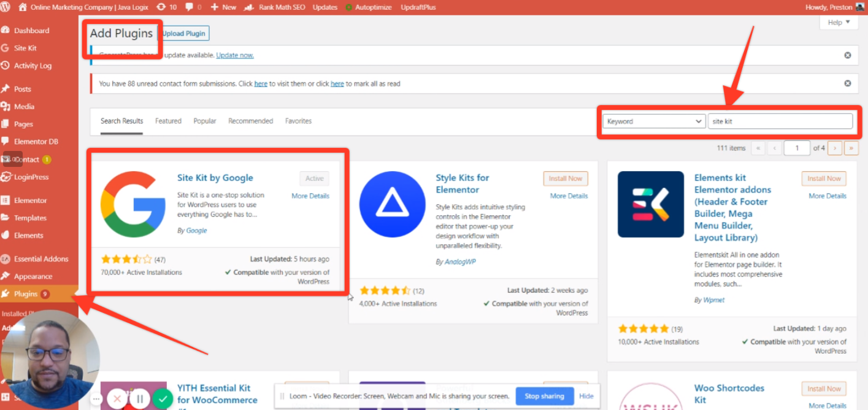Open the WordPress logo menu
The height and width of the screenshot is (410, 868).
6,7
